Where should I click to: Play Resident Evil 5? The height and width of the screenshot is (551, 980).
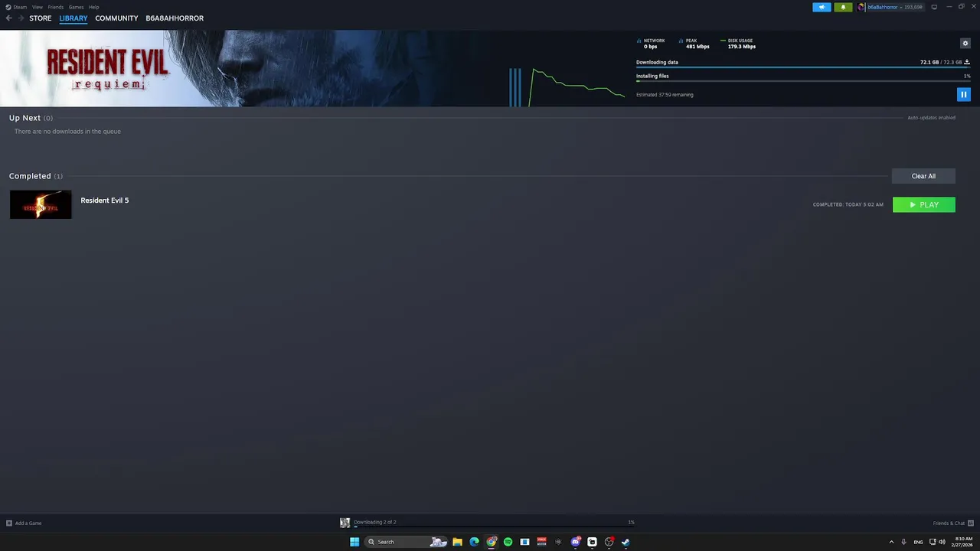[x=924, y=205]
